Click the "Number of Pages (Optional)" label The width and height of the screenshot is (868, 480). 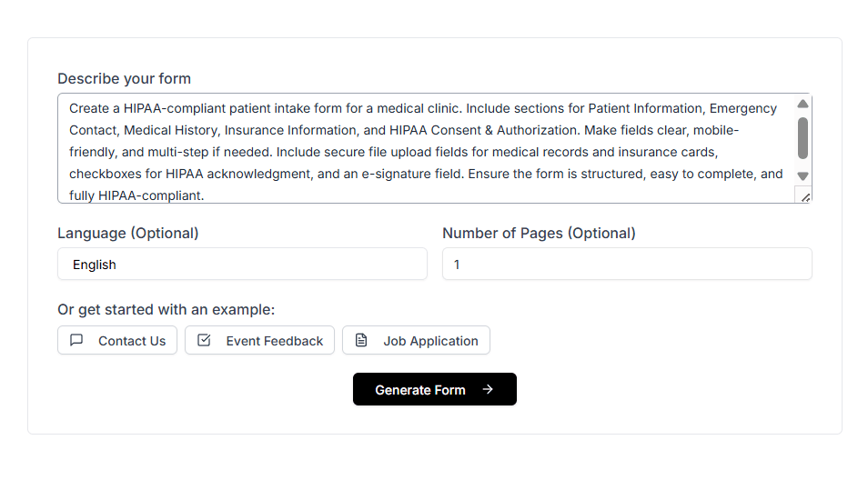539,233
